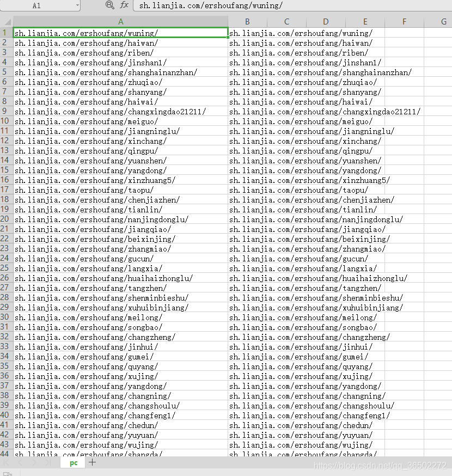Select column B header
The image size is (452, 476).
pyautogui.click(x=247, y=22)
